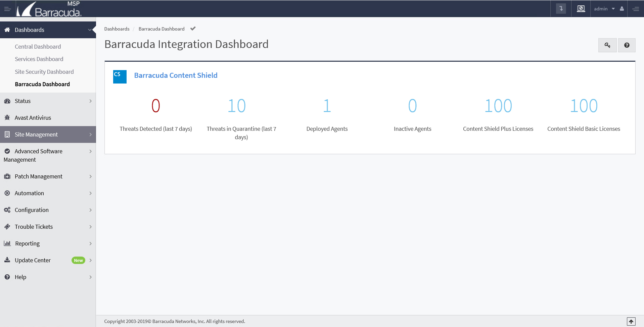This screenshot has height=327, width=644.
Task: Expand the sidebar Help arrow
Action: click(91, 277)
